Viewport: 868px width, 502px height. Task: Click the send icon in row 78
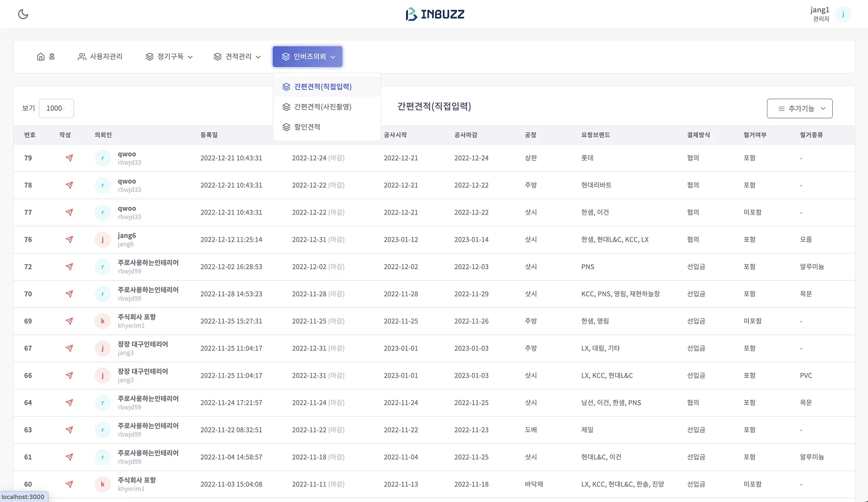[70, 185]
